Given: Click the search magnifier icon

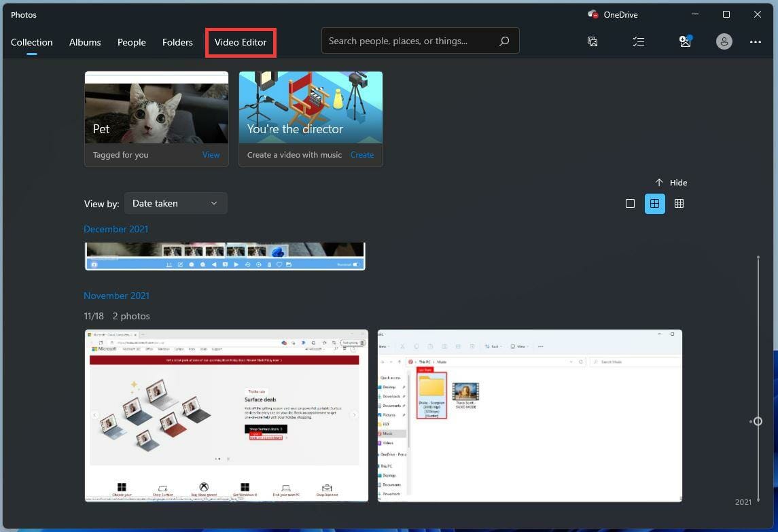Looking at the screenshot, I should 503,41.
